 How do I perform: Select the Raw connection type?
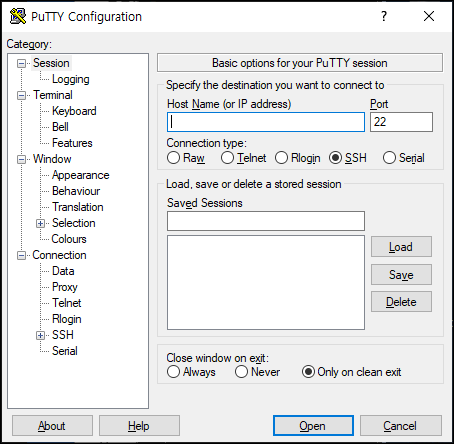[x=173, y=158]
